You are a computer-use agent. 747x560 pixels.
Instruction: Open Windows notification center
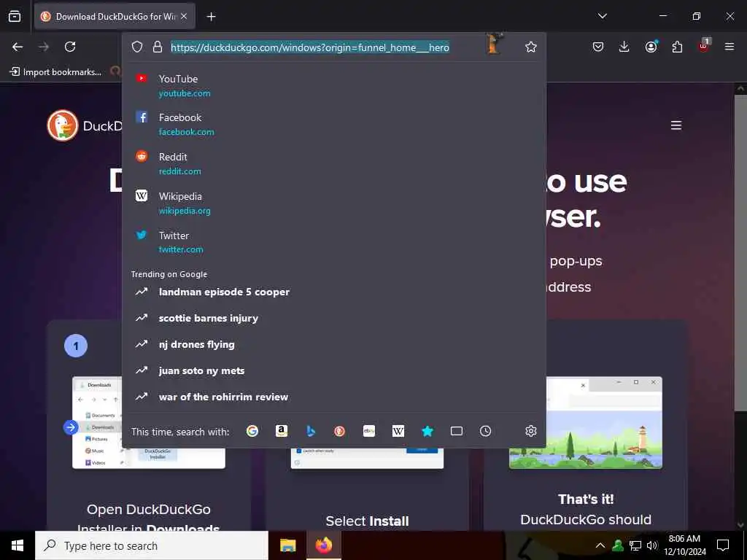pos(723,545)
